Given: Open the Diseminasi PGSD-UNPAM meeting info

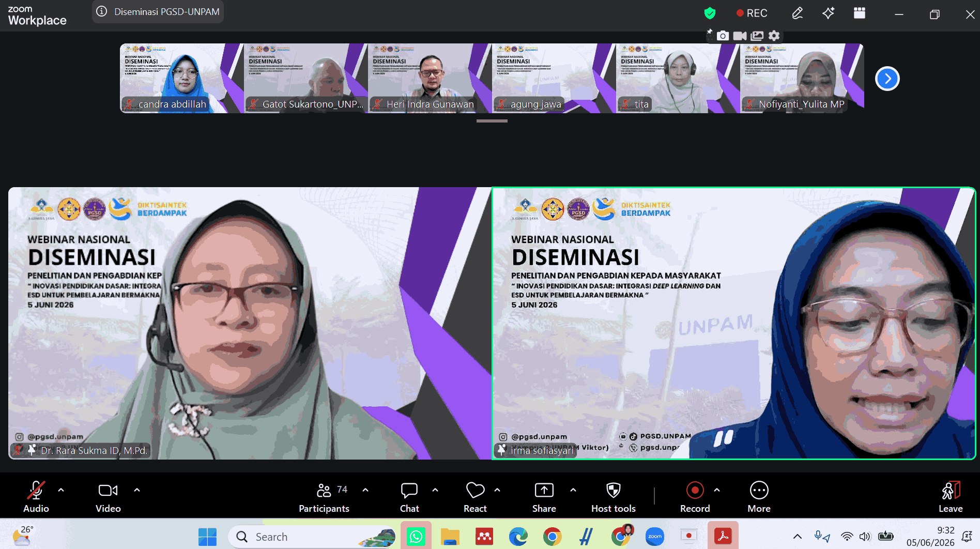Looking at the screenshot, I should click(x=158, y=11).
